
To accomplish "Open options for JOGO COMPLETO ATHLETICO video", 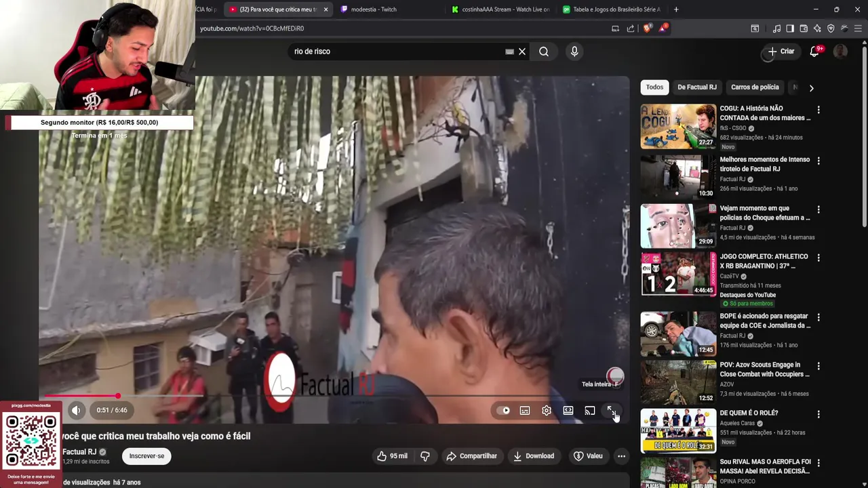I will (x=818, y=258).
